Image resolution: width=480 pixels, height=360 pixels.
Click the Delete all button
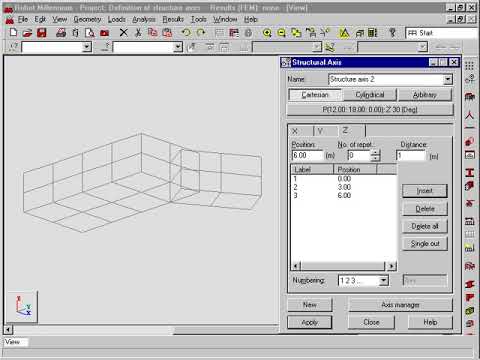(x=425, y=226)
